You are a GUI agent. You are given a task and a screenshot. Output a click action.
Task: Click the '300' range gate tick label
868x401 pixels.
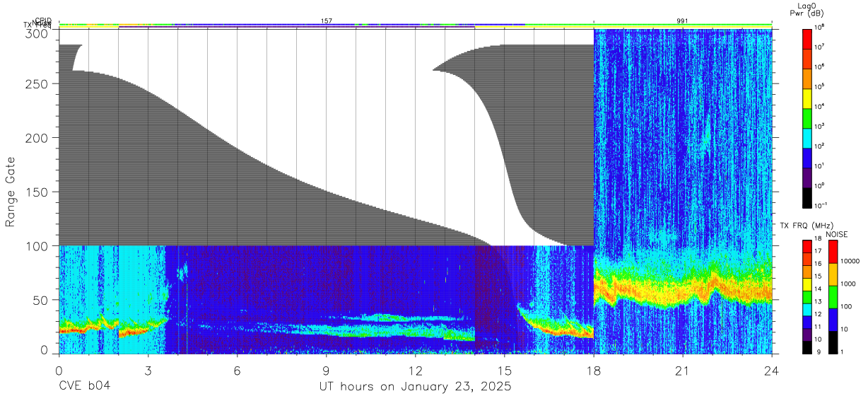click(x=38, y=33)
